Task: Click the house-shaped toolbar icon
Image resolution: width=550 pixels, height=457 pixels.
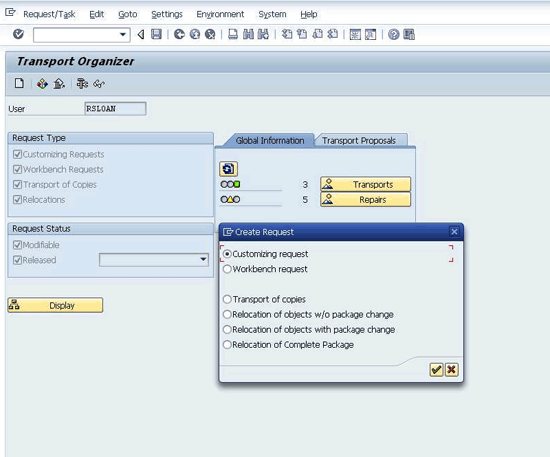Action: point(59,84)
